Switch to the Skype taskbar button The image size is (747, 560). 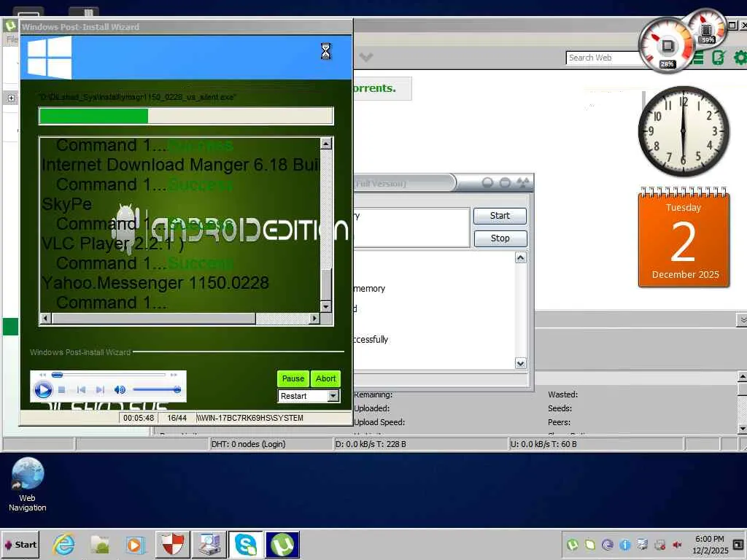[x=246, y=544]
